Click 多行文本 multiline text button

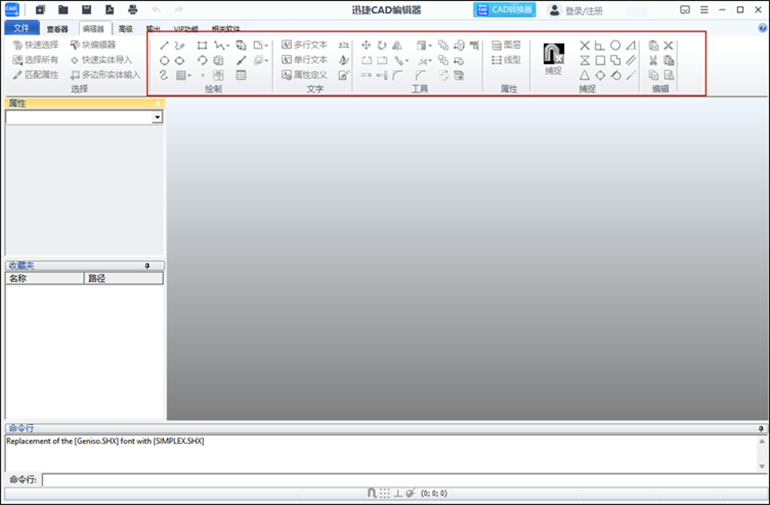(304, 45)
